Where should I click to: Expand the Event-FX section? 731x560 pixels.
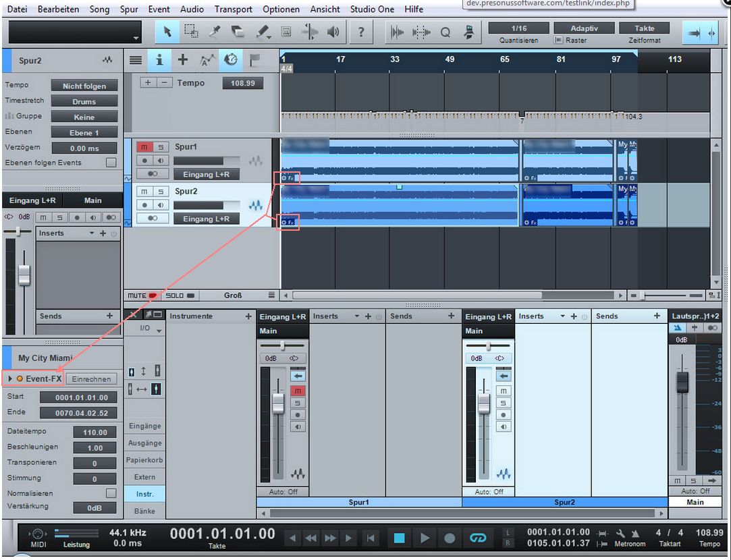(10, 379)
